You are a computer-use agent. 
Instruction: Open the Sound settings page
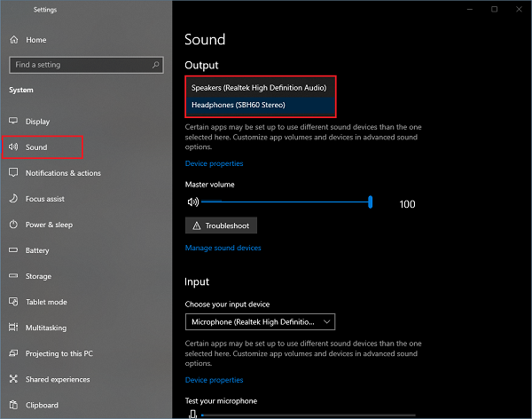tap(36, 147)
